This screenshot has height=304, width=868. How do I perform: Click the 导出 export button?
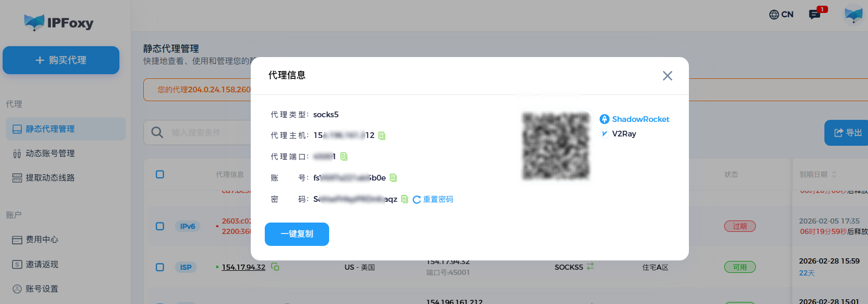tap(846, 133)
